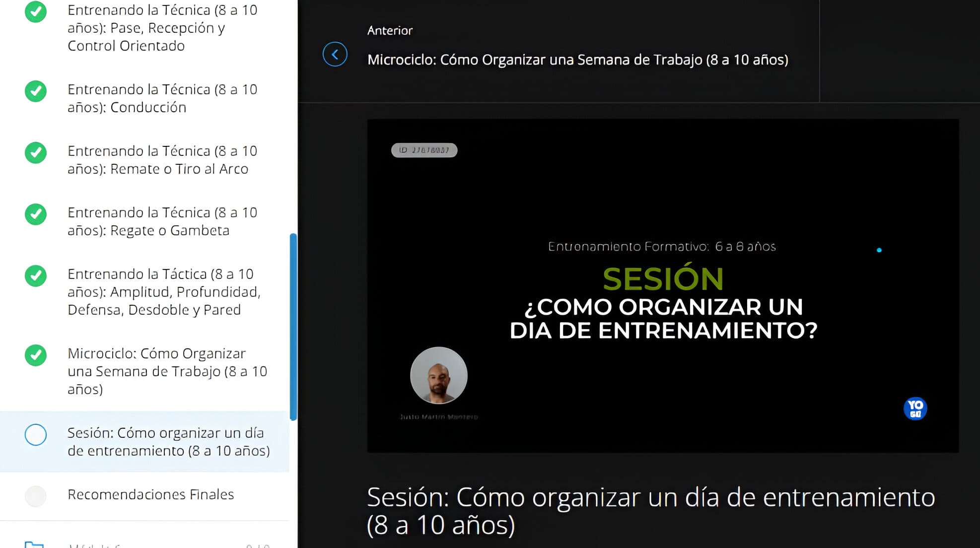Open Entrenando la Táctica lesson
Image resolution: width=980 pixels, height=548 pixels.
pyautogui.click(x=164, y=292)
